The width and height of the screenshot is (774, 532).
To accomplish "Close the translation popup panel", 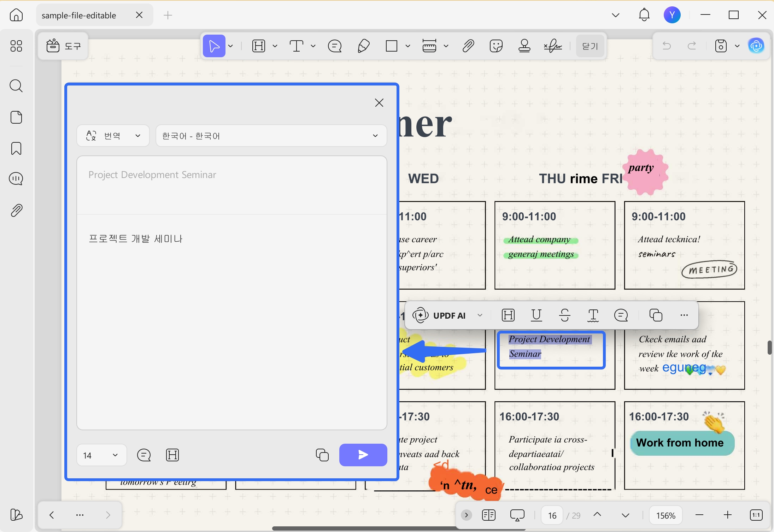I will click(379, 103).
